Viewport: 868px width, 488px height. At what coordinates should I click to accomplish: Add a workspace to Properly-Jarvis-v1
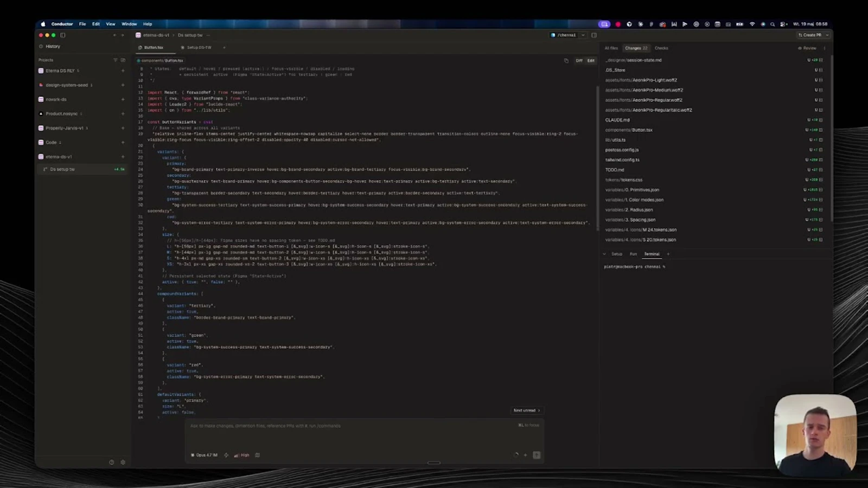[x=123, y=129]
